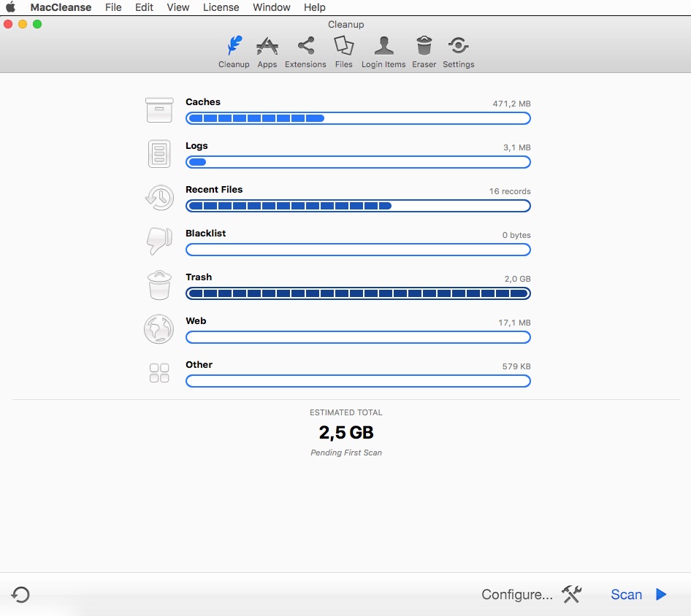Select the Web category label
The height and width of the screenshot is (616, 691).
(196, 320)
